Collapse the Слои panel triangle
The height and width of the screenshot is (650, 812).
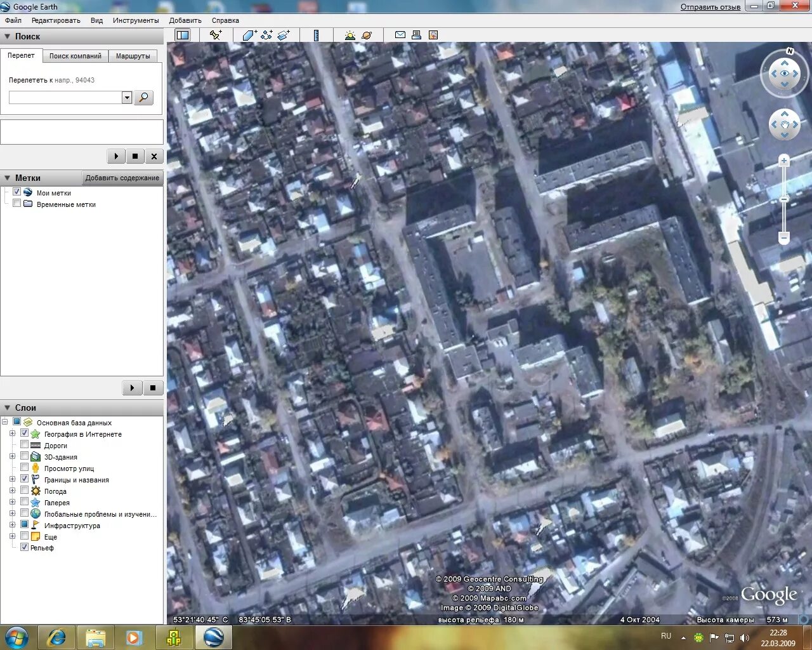(x=8, y=408)
